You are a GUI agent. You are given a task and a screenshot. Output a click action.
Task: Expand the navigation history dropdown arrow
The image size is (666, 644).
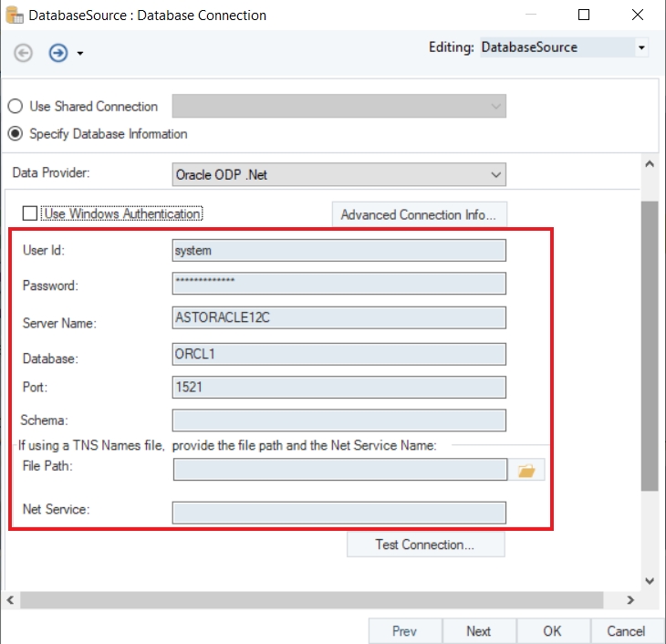coord(80,54)
